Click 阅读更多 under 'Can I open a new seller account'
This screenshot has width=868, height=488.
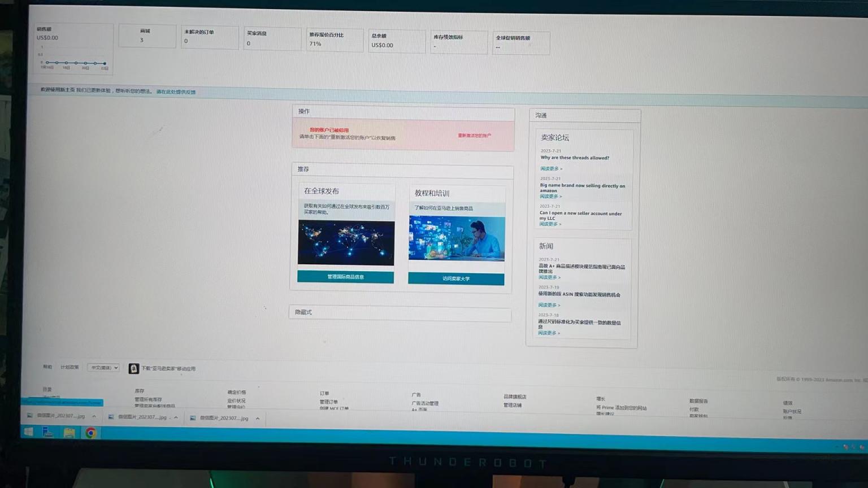[550, 224]
